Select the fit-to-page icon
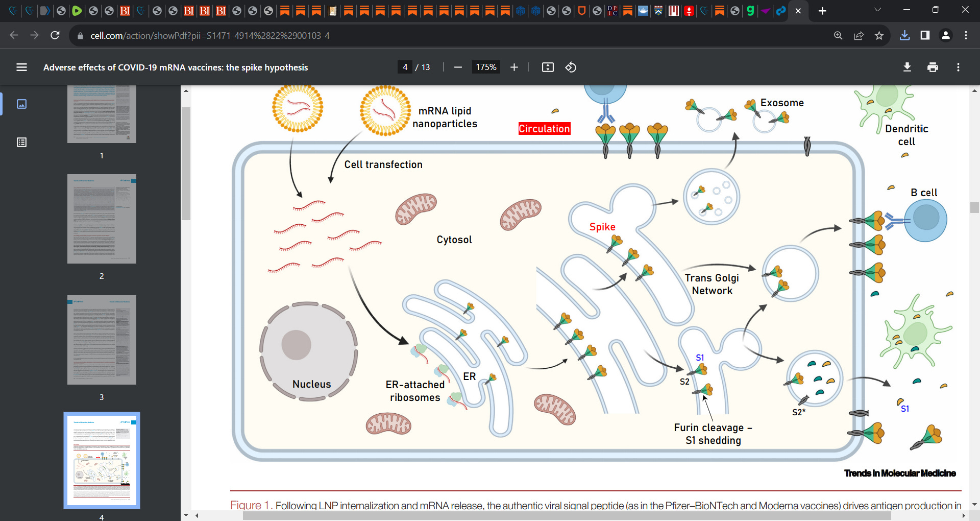Viewport: 980px width, 521px height. (547, 67)
